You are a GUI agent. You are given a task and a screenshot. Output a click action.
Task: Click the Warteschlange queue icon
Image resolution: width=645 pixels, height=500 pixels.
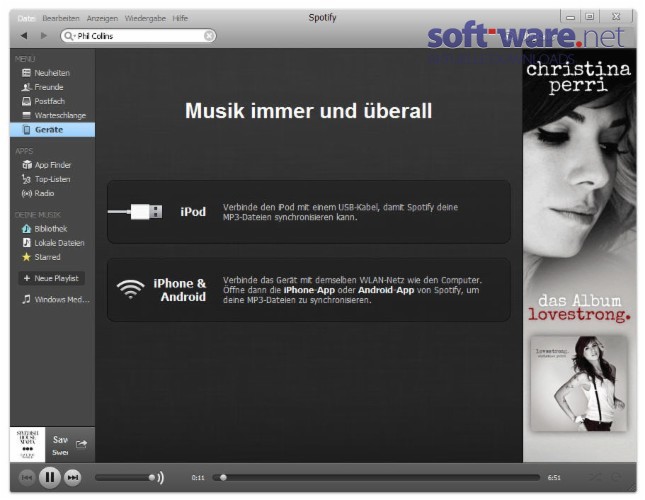(26, 116)
